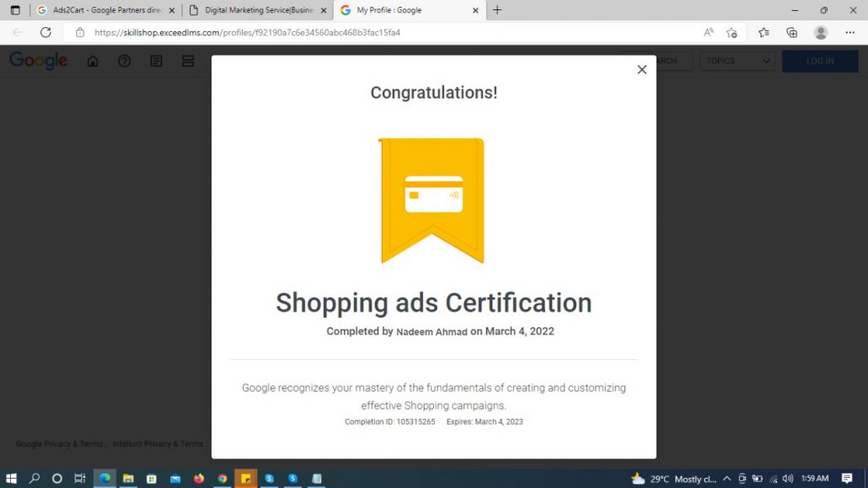Close the Digital Marketing Service tab
Screen dimensions: 868x488
(324, 10)
